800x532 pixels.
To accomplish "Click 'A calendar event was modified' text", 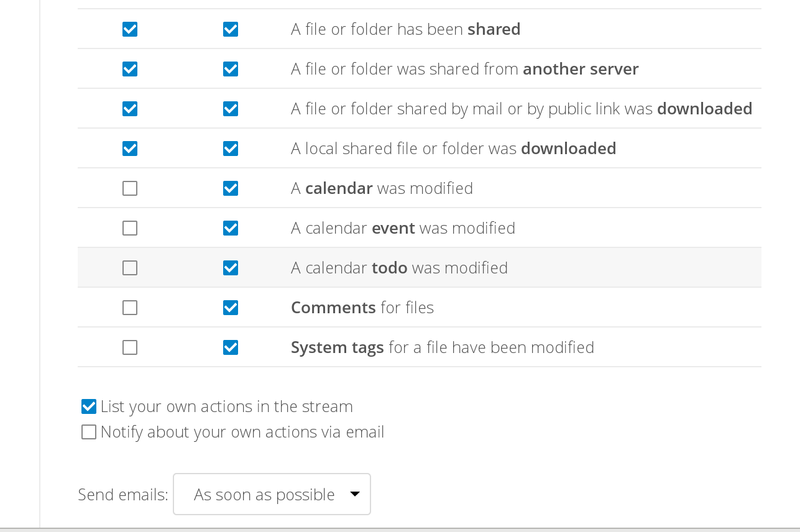I will click(x=403, y=228).
